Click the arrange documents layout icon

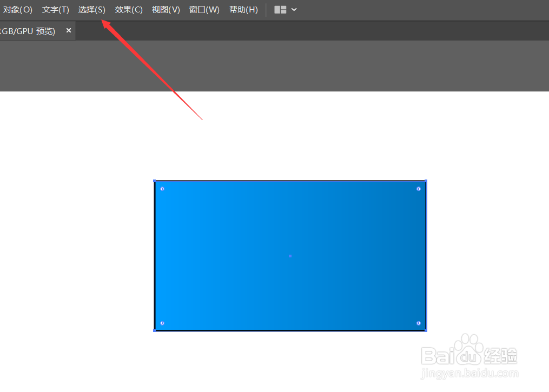pos(280,9)
